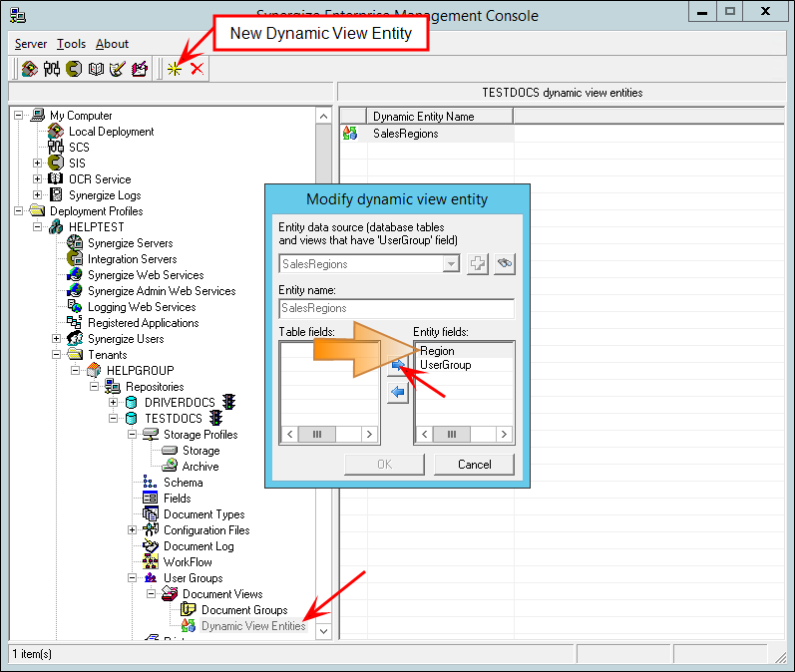Select UserGroup in Entity fields list
This screenshot has height=672, width=795.
(x=446, y=365)
